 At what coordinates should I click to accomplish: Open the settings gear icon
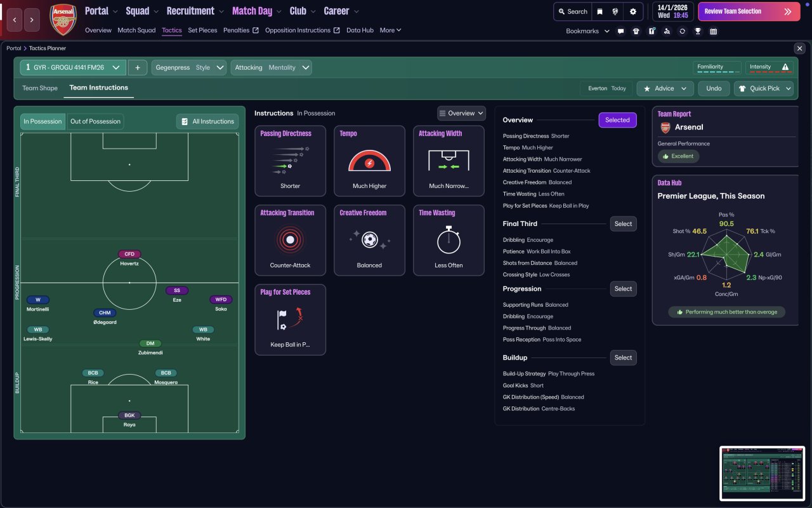[633, 11]
